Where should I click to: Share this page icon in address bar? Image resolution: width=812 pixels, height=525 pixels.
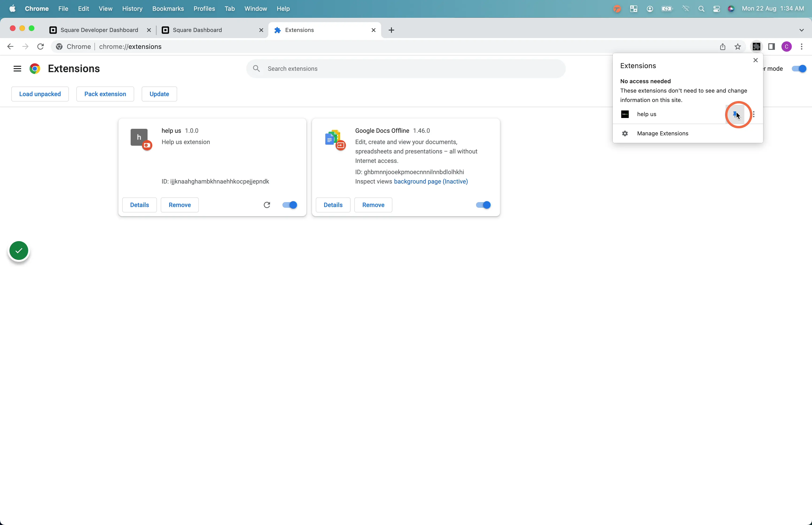(x=723, y=47)
